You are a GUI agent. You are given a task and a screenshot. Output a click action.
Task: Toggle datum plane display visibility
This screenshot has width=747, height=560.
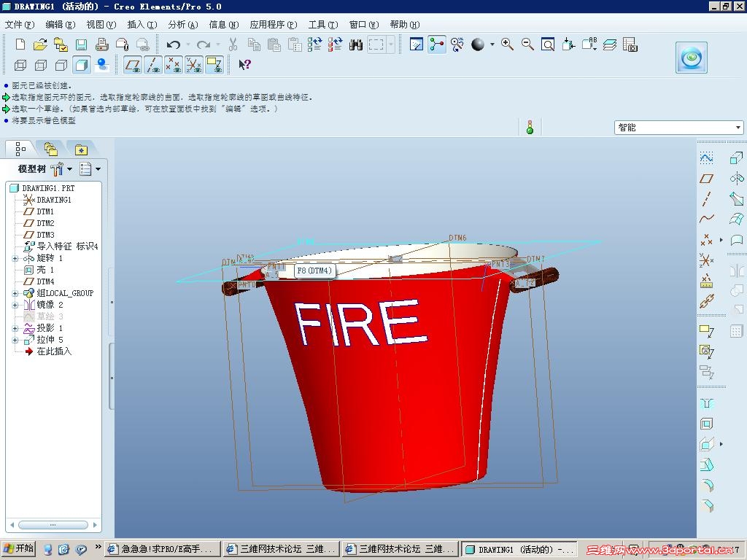pyautogui.click(x=133, y=65)
